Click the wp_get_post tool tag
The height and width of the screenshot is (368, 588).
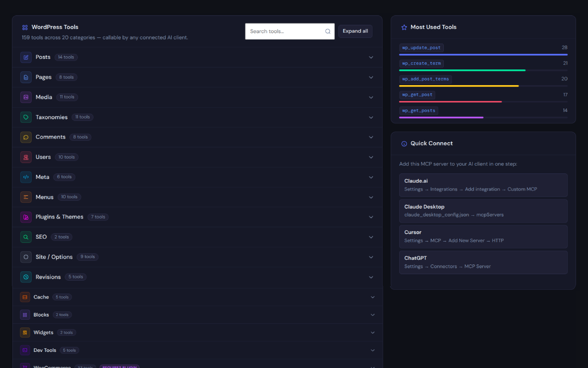417,95
